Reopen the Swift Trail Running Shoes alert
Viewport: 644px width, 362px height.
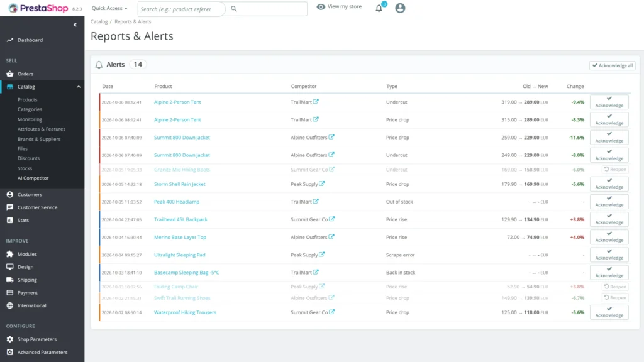(615, 297)
